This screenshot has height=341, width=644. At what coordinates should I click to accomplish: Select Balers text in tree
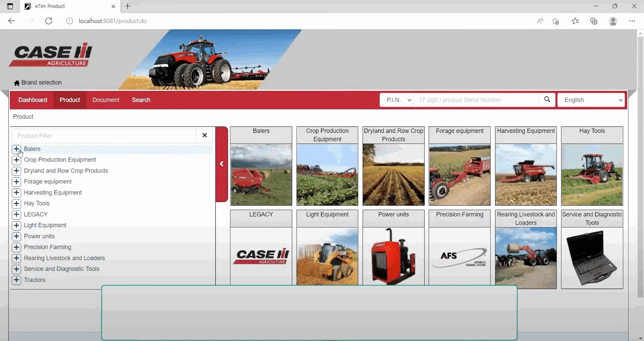click(32, 149)
